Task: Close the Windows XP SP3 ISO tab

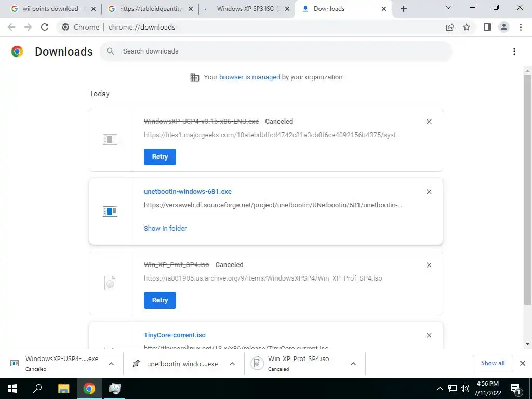Action: 287,9
